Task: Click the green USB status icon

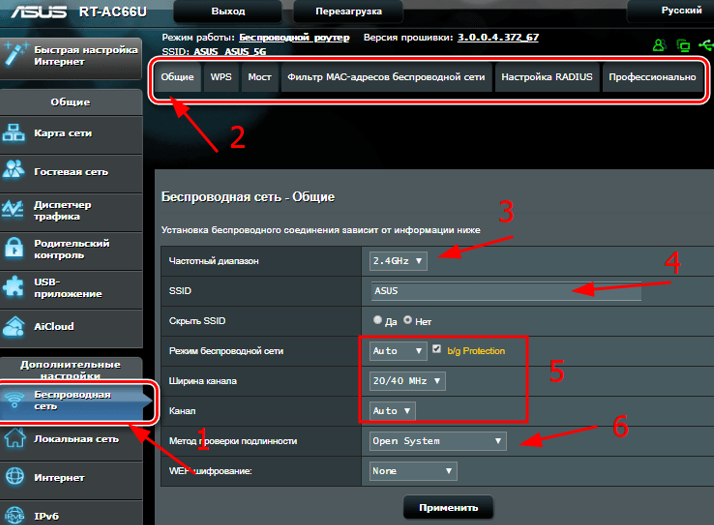Action: (706, 45)
